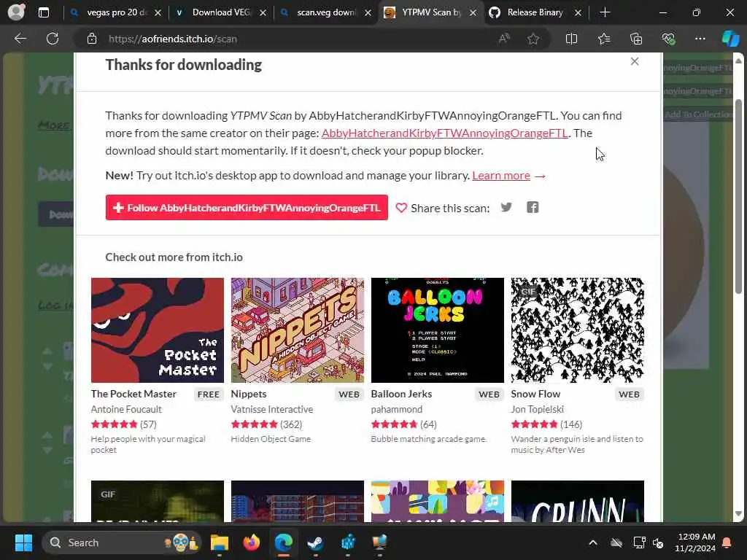Open author pahammond link
747x560 pixels.
[x=396, y=409]
